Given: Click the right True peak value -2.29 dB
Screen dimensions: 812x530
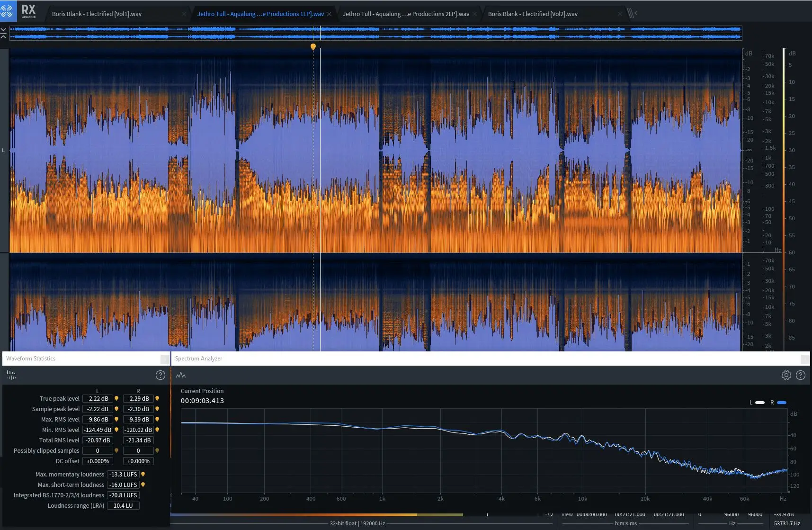Looking at the screenshot, I should point(138,398).
